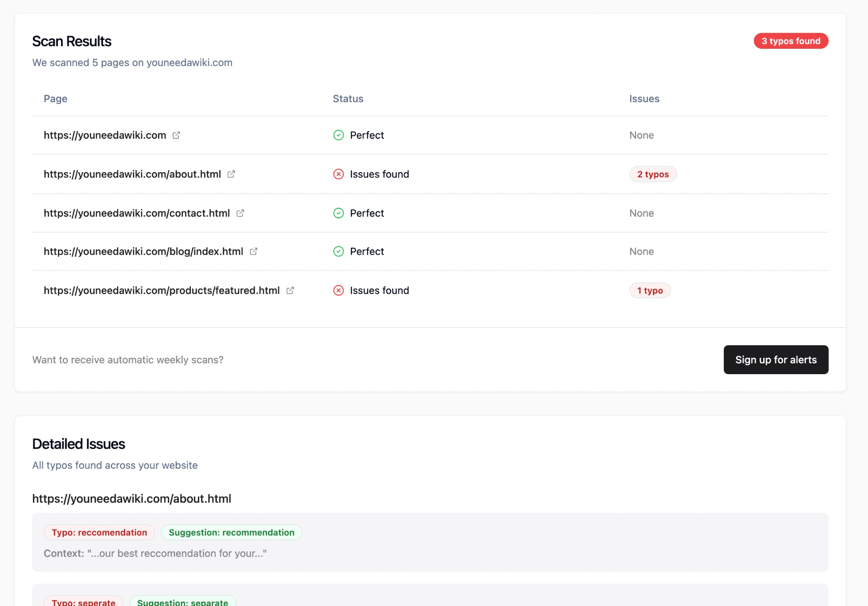Viewport: 868px width, 606px height.
Task: Open the youneedawiki.com homepage in new tab
Action: (176, 135)
